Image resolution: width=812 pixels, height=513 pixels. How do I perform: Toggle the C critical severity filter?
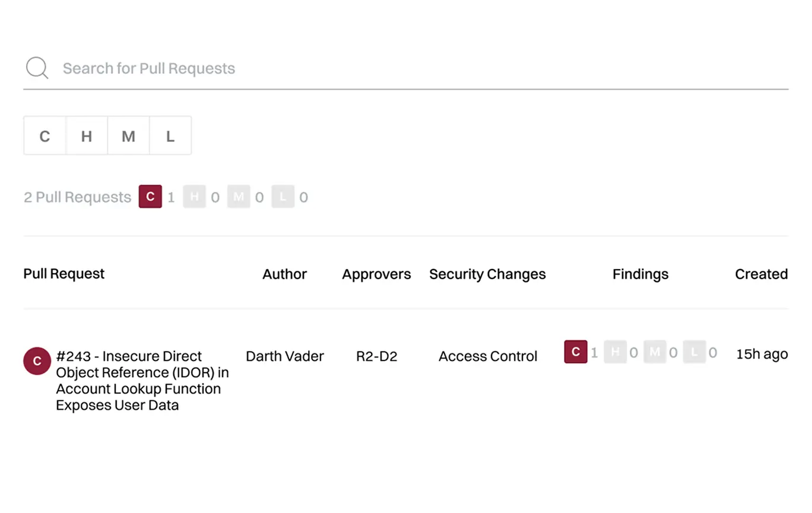pos(45,136)
